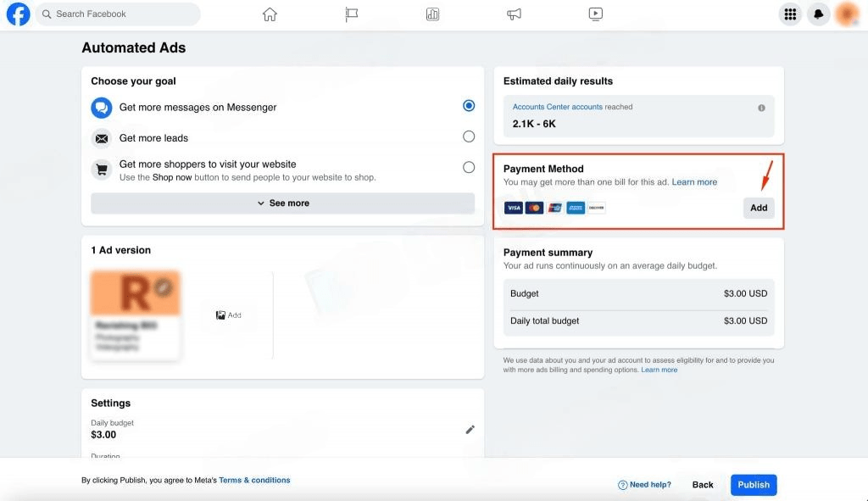Screen dimensions: 868x501
Task: Click the Budget $3.00 USD row
Action: 639,293
